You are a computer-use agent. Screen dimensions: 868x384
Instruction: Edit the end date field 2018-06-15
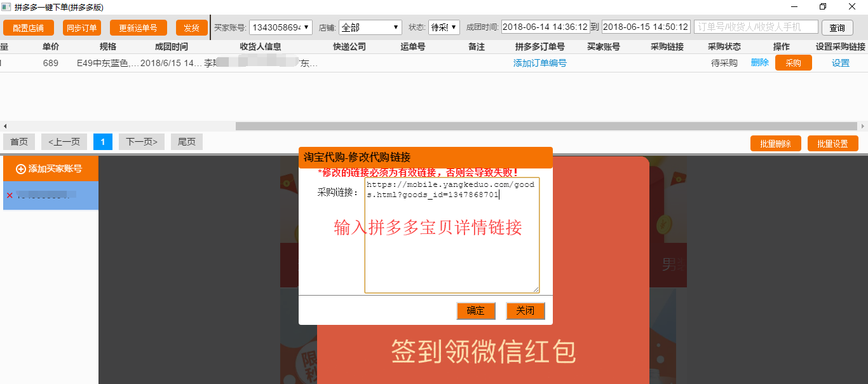click(646, 27)
